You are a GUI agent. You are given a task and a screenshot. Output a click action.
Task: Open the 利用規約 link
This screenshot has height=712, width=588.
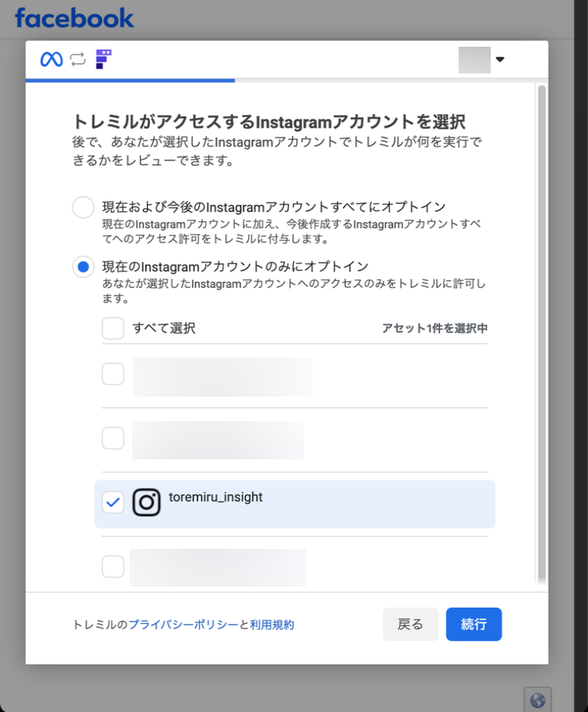coord(272,625)
